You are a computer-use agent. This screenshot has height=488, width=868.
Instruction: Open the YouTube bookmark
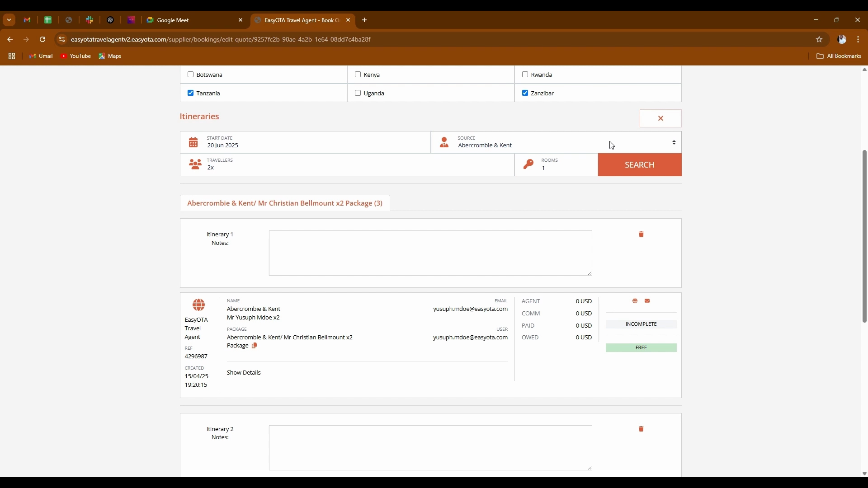pyautogui.click(x=76, y=56)
